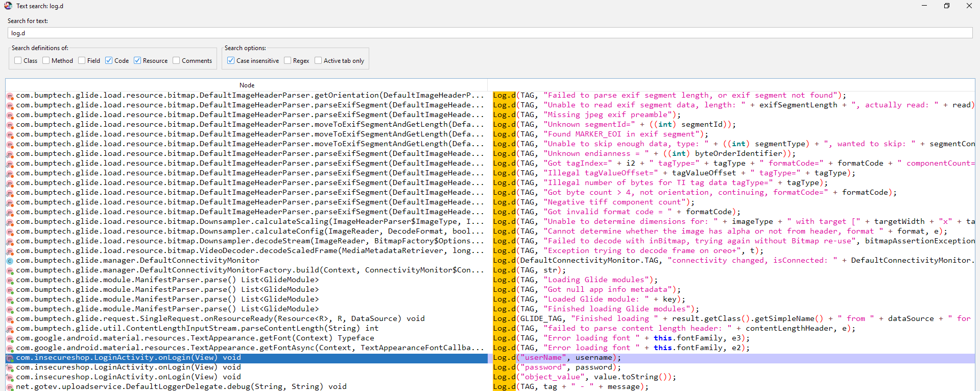Click the class icon beside DefaultConnectivityMonitor result

(10, 261)
